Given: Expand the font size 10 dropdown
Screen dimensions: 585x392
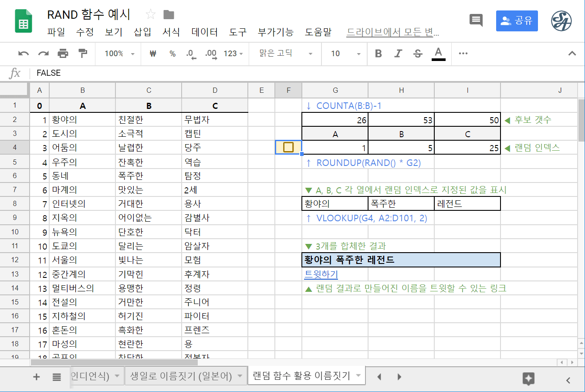Looking at the screenshot, I should [x=345, y=54].
